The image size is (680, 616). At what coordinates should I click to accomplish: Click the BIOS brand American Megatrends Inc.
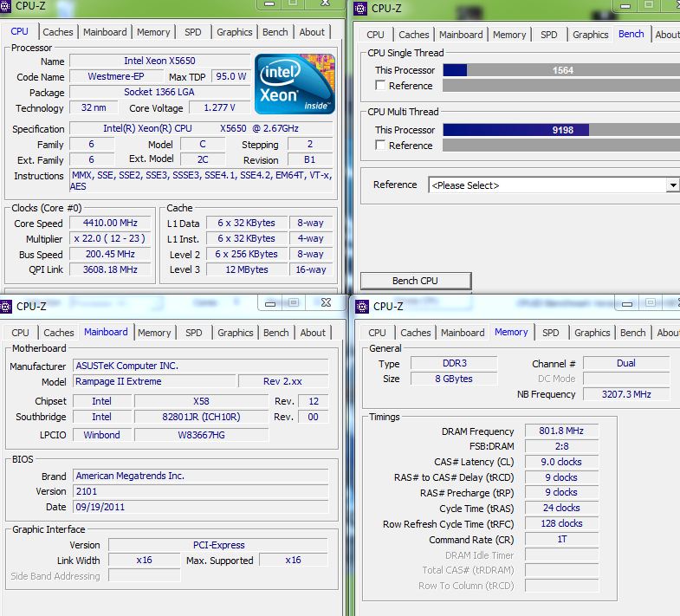[201, 476]
